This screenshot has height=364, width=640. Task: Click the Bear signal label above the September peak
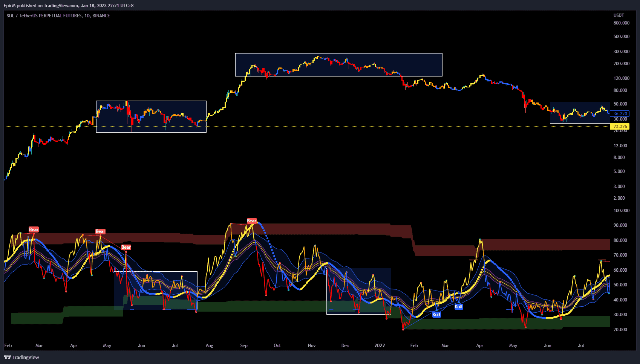click(x=252, y=221)
